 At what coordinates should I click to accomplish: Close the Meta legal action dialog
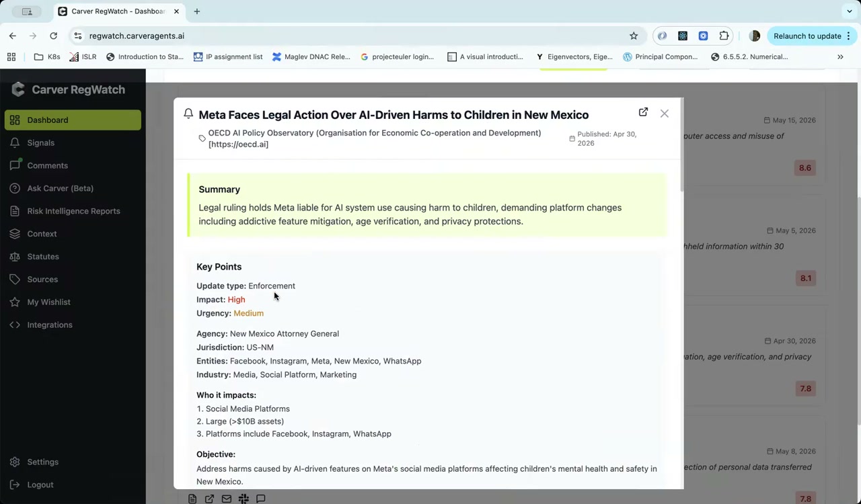[x=664, y=114]
